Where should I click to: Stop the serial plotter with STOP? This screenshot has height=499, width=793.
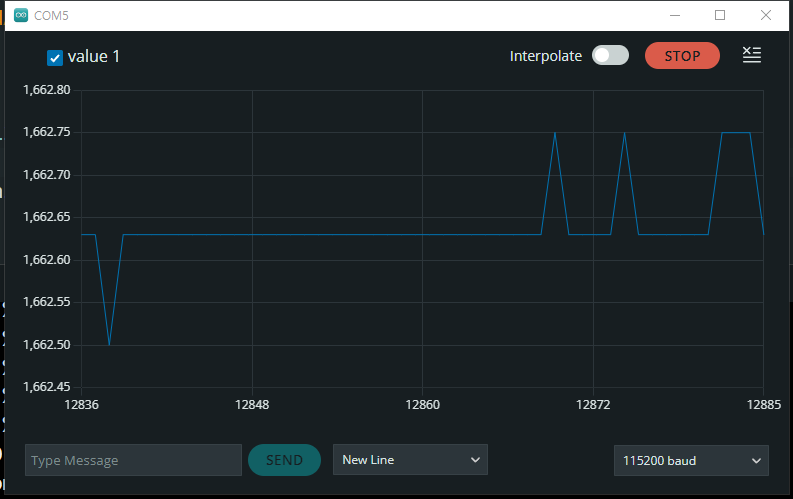pyautogui.click(x=682, y=56)
